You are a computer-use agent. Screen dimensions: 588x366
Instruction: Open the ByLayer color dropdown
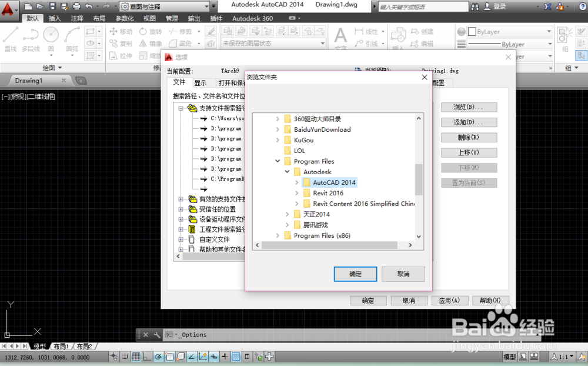[x=510, y=32]
